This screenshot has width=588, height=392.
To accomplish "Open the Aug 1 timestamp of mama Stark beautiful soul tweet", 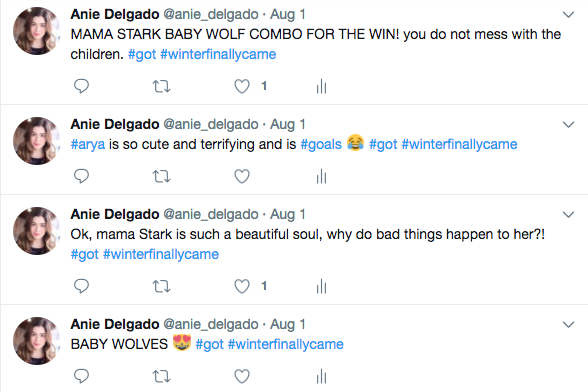I will click(x=288, y=215).
